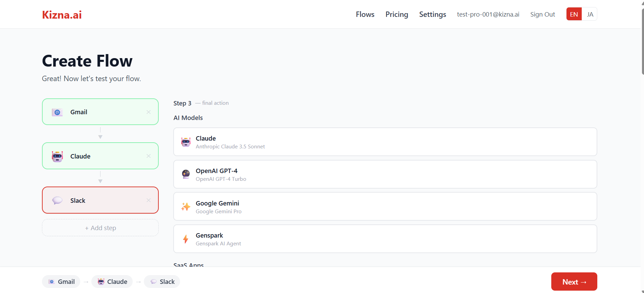Click the Next button
The image size is (644, 293).
pos(574,282)
